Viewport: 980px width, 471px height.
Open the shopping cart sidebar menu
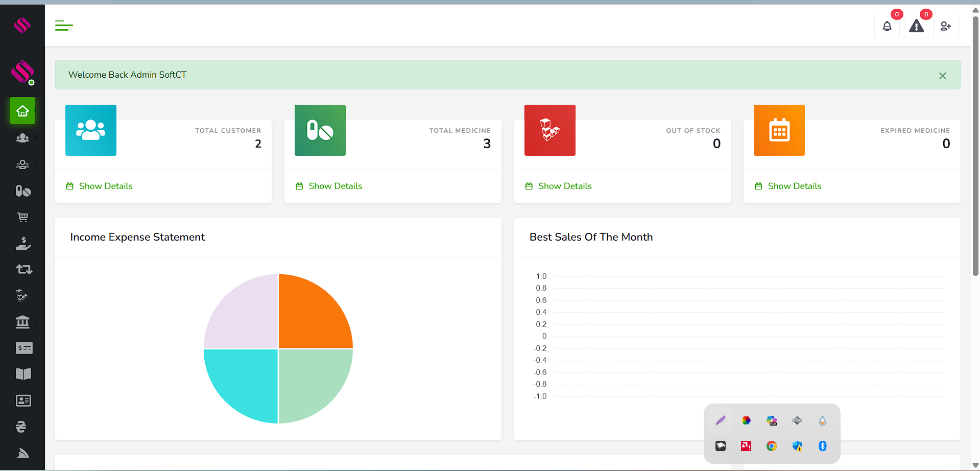[x=23, y=217]
